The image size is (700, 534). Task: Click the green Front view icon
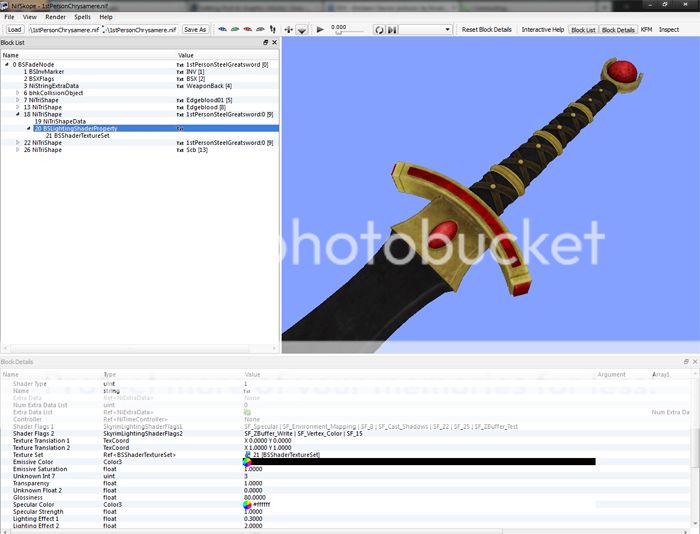235,29
